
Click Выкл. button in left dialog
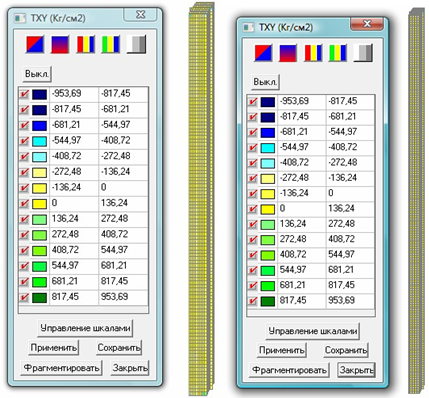37,73
